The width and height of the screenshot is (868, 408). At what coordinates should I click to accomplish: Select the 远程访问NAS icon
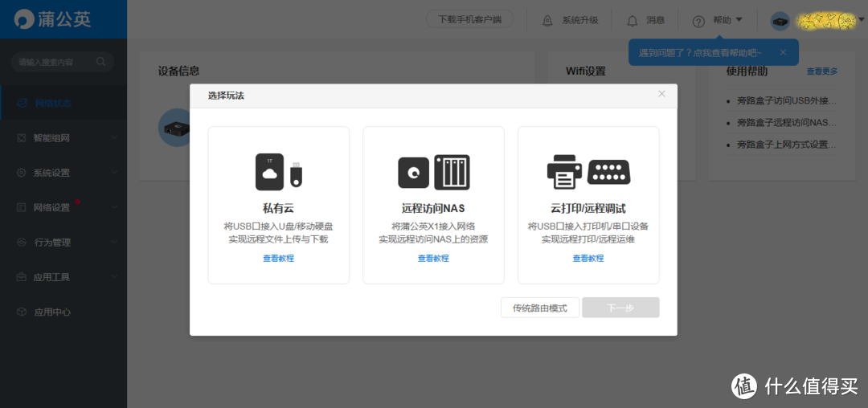433,172
